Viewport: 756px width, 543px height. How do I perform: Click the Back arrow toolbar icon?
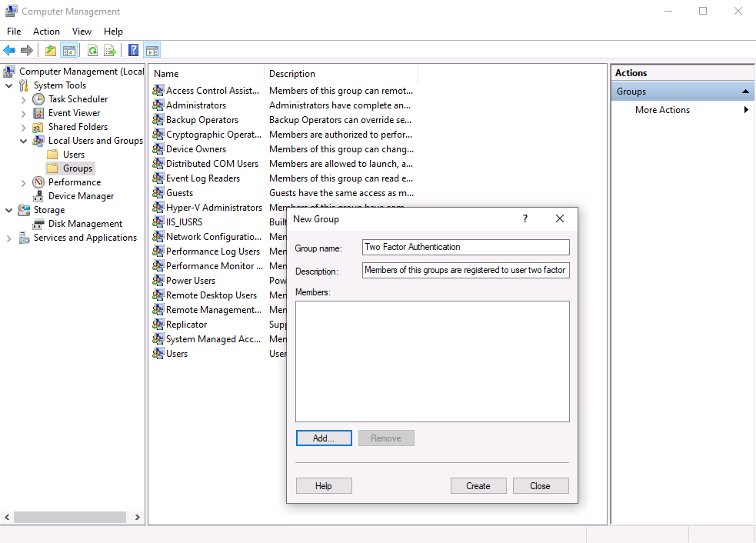point(9,51)
